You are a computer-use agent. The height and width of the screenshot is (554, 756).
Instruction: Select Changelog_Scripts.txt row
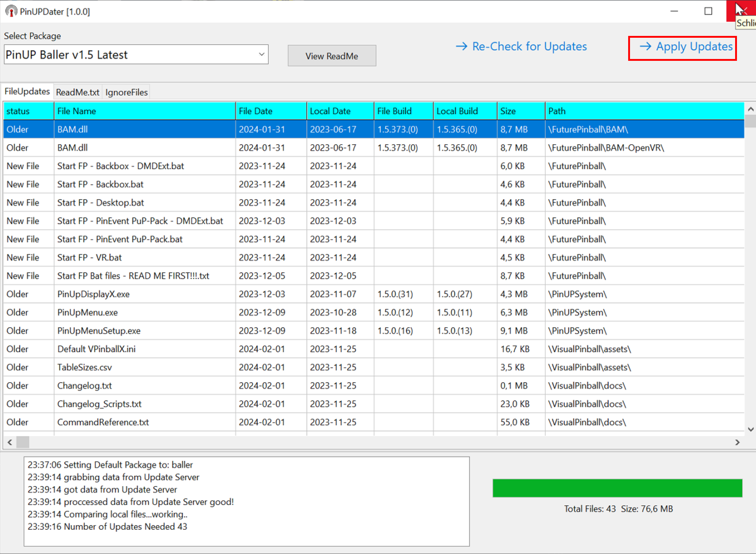coord(374,404)
